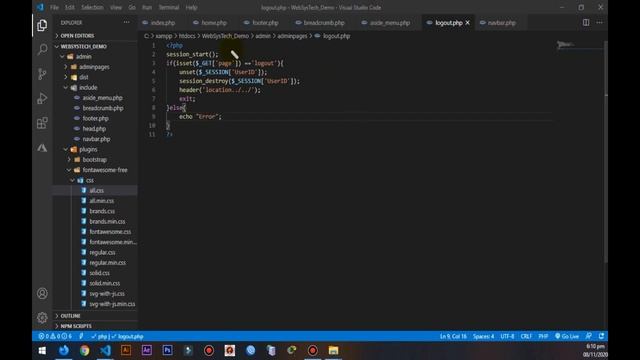The width and height of the screenshot is (640, 360).
Task: Open the File menu
Action: 54,7
